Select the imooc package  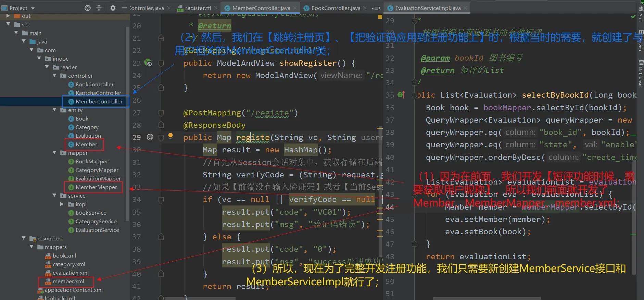pos(60,59)
